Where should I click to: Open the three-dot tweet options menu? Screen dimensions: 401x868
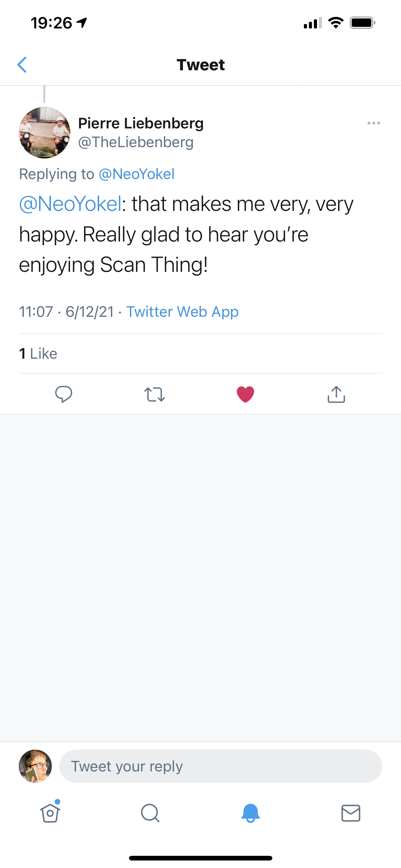click(x=374, y=123)
